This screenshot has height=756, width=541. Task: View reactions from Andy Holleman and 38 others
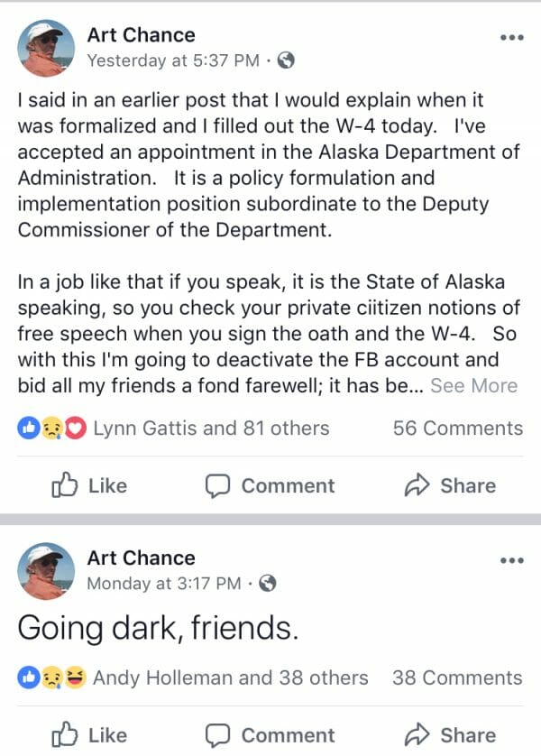point(230,678)
